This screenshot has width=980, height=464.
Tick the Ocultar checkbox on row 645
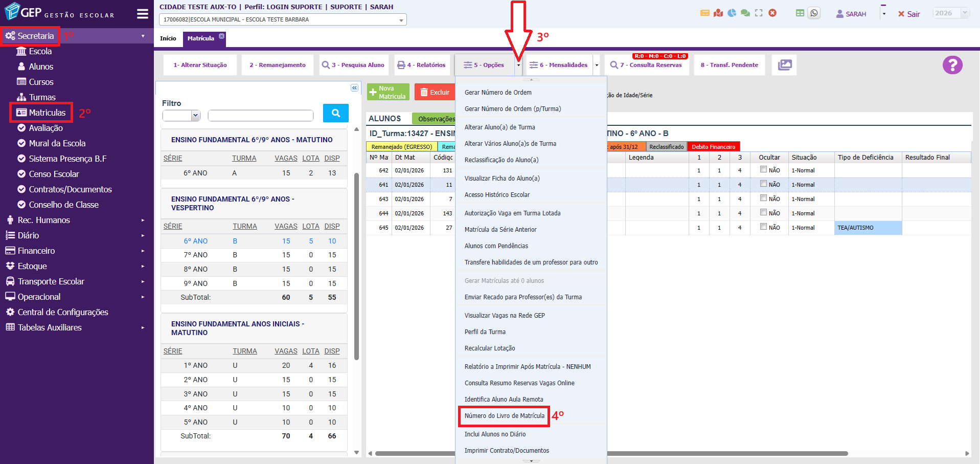[x=763, y=227]
